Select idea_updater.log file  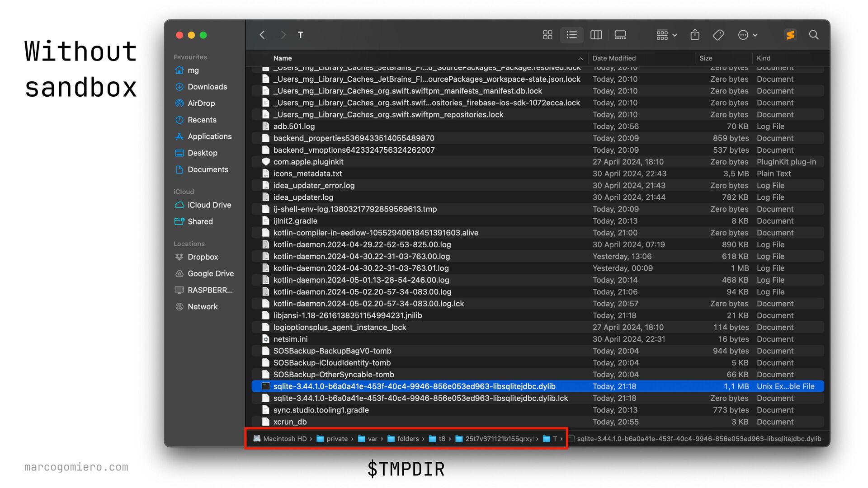click(538, 197)
